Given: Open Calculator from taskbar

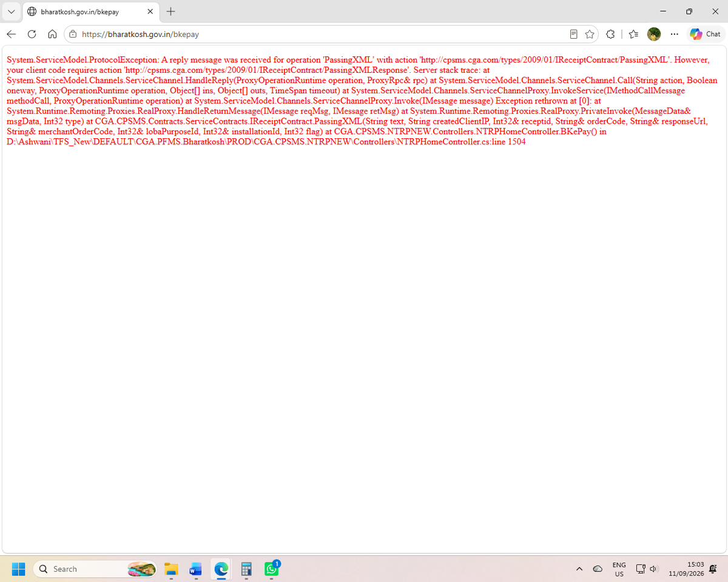Looking at the screenshot, I should pyautogui.click(x=246, y=569).
